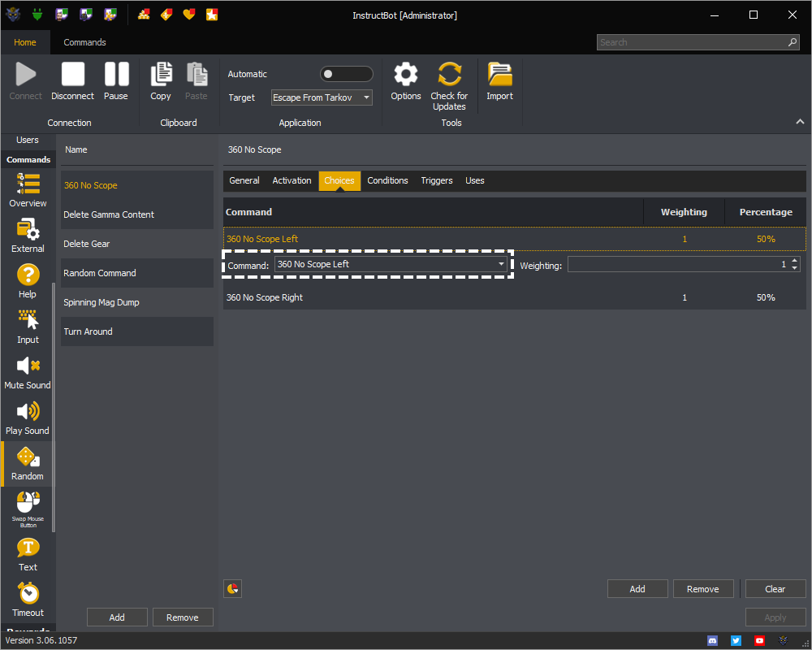Select the Choices tab
The height and width of the screenshot is (650, 812).
pyautogui.click(x=339, y=181)
